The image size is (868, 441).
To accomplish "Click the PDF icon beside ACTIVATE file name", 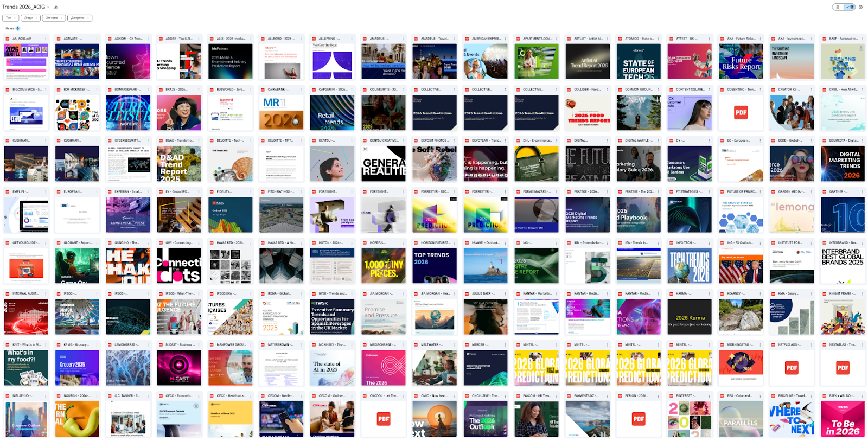I will [x=59, y=39].
